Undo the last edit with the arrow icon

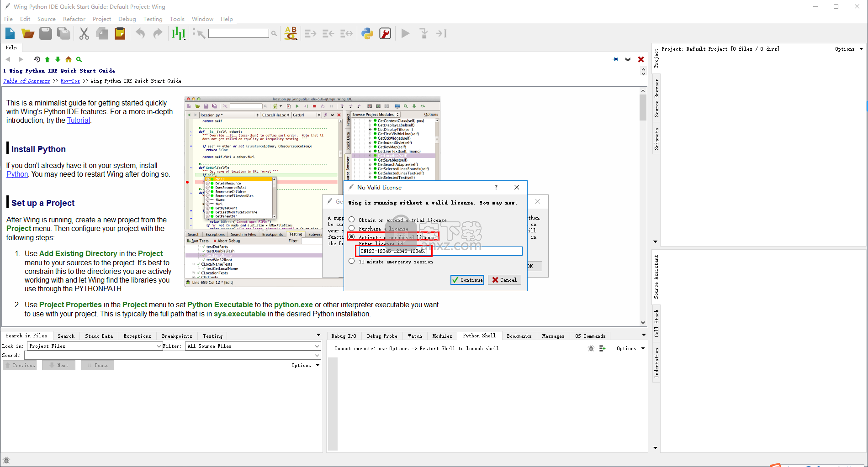point(140,33)
